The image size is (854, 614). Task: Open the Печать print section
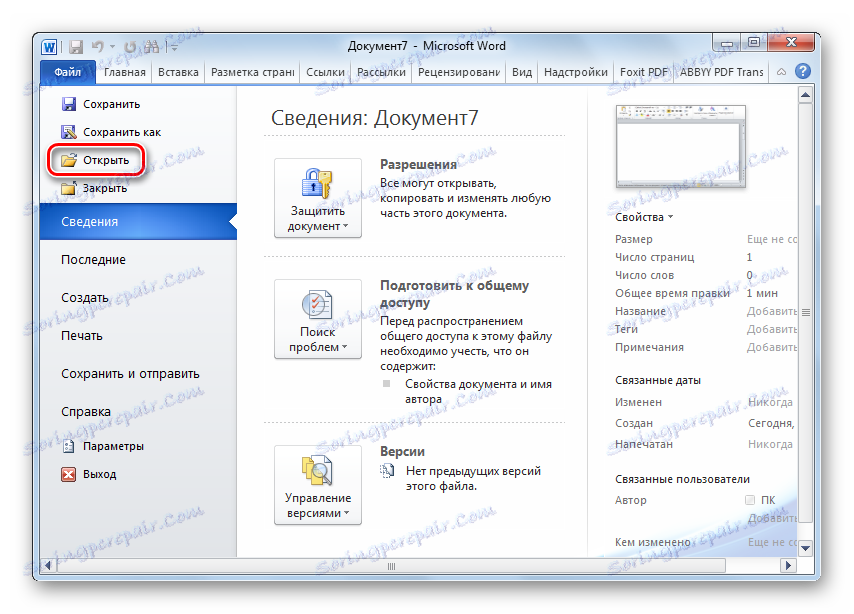click(x=82, y=336)
